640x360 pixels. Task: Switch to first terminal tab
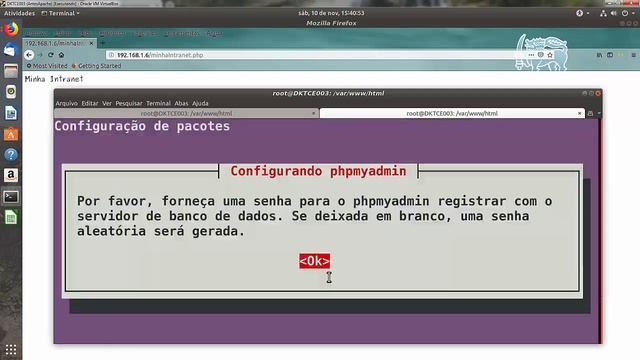click(x=187, y=113)
